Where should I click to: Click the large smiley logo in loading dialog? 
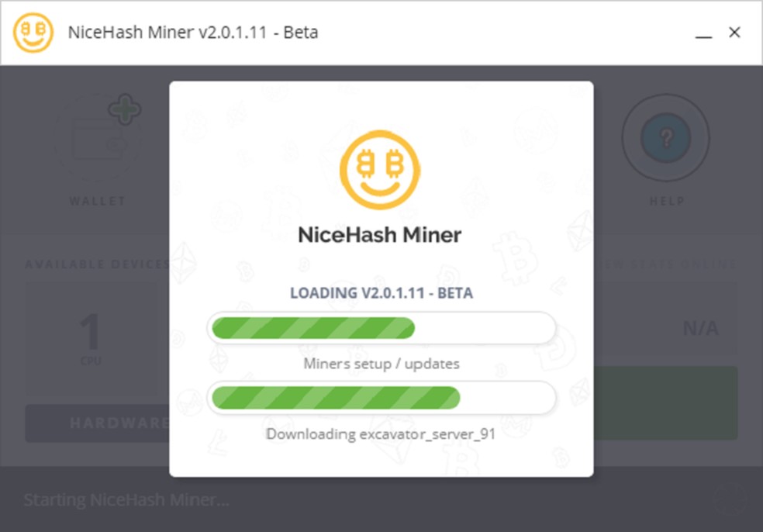click(x=380, y=170)
